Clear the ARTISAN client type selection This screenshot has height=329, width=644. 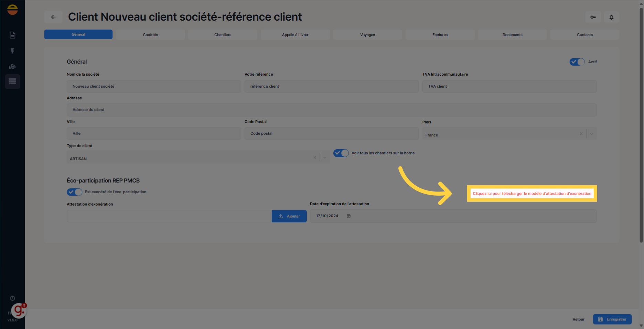[x=314, y=157]
